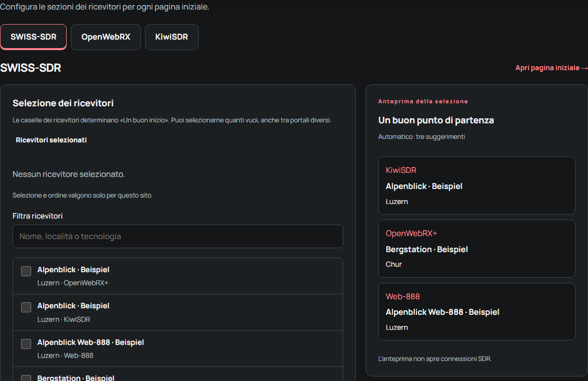Check the Alpenblick Luzern OpenWebRX+ checkbox

coord(26,271)
